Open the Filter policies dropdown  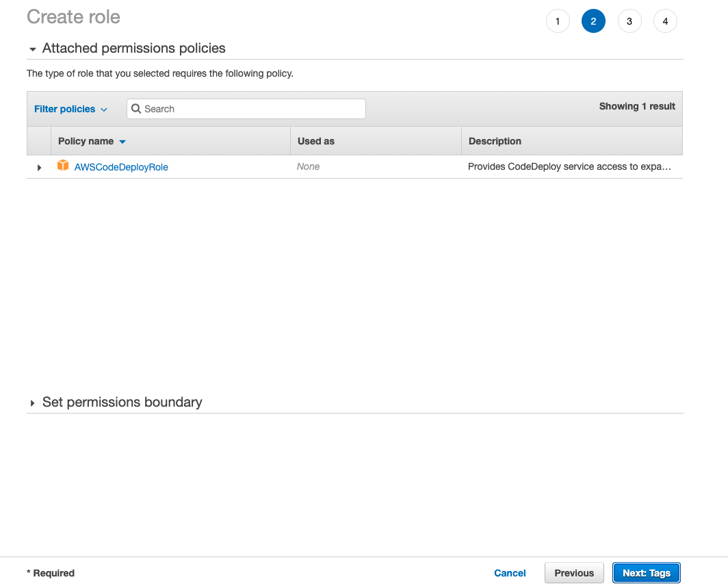[x=70, y=109]
